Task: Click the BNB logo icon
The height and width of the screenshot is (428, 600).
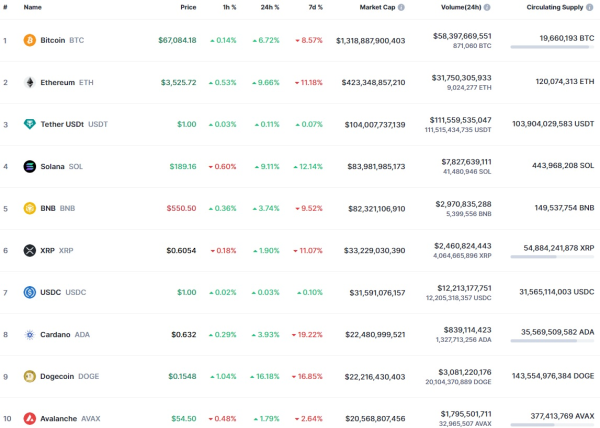Action: 29,208
